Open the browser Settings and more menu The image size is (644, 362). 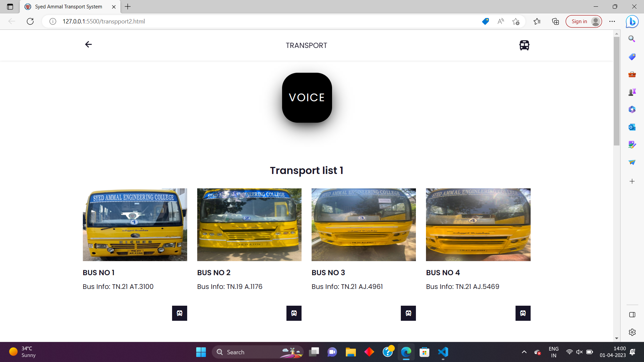(612, 21)
